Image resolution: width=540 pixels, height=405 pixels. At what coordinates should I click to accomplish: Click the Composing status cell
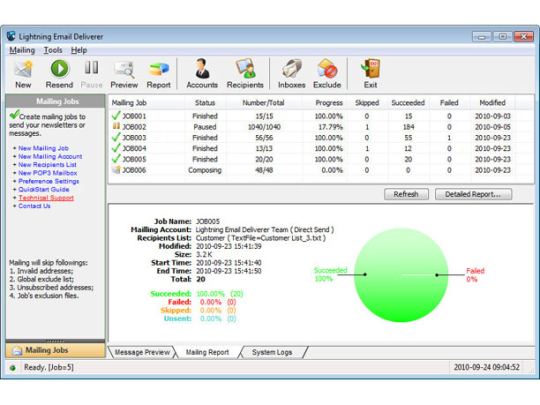click(205, 170)
